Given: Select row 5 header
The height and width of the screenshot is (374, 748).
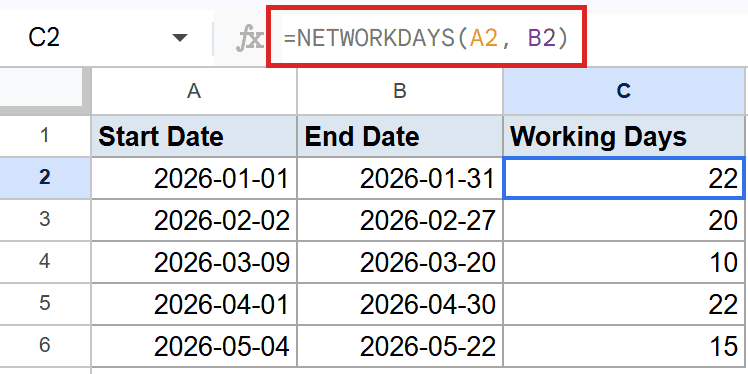Looking at the screenshot, I should pyautogui.click(x=45, y=303).
